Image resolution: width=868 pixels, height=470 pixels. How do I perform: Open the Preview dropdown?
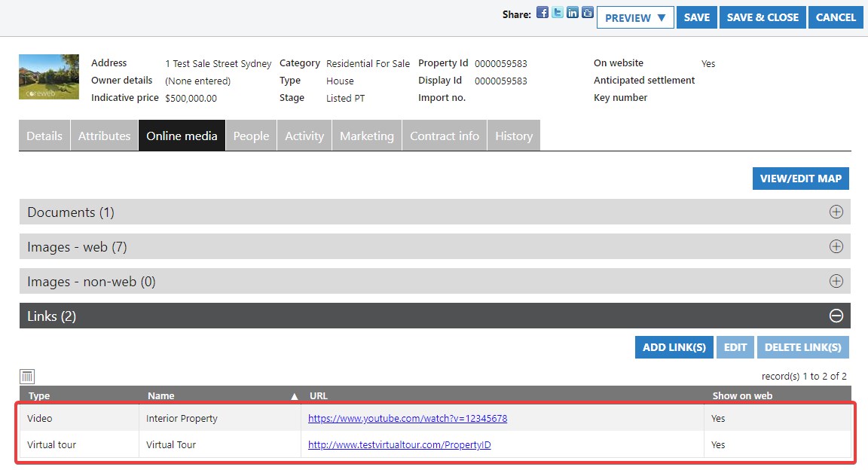pos(635,17)
